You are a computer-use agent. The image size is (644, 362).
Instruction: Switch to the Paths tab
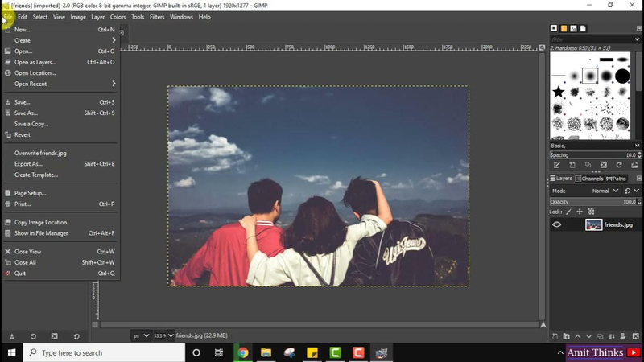coord(616,179)
